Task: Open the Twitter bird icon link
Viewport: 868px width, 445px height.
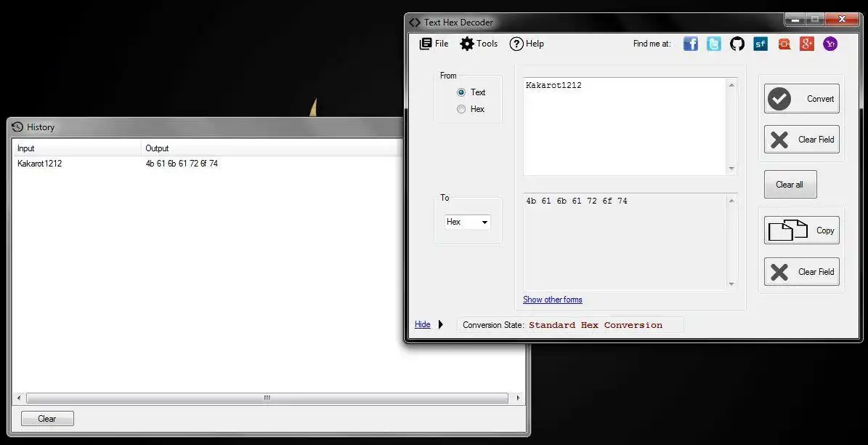Action: click(x=713, y=44)
